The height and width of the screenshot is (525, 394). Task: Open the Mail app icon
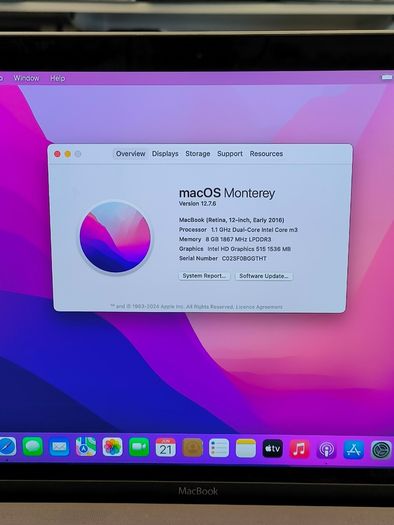(59, 447)
